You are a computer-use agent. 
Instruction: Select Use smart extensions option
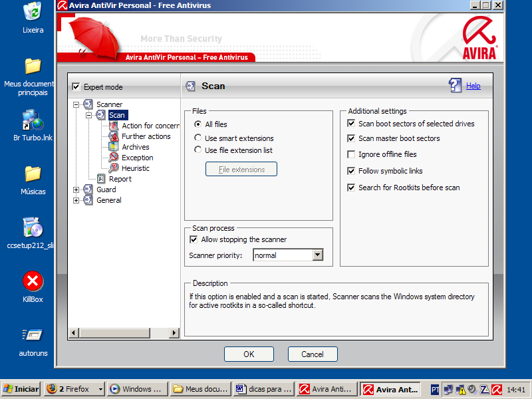tap(198, 138)
